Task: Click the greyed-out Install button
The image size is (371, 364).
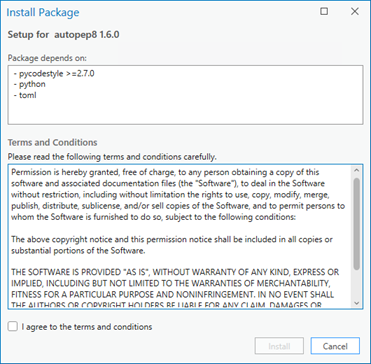Action: pyautogui.click(x=279, y=346)
